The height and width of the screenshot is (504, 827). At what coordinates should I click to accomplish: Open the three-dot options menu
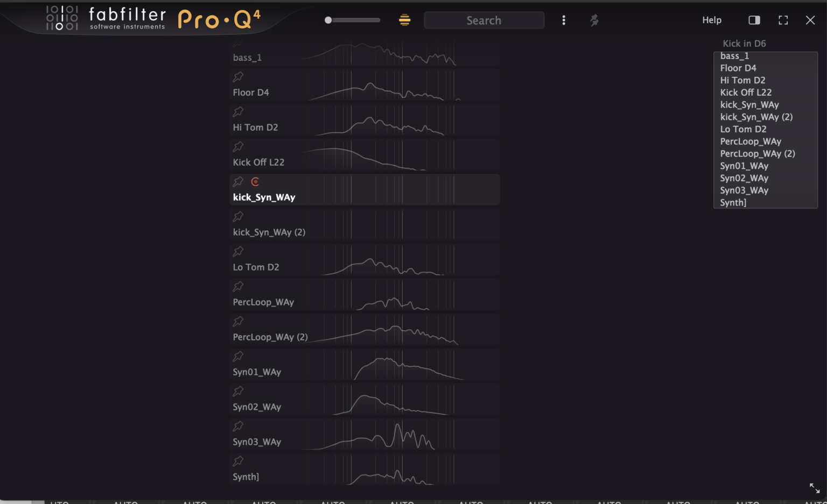tap(564, 20)
